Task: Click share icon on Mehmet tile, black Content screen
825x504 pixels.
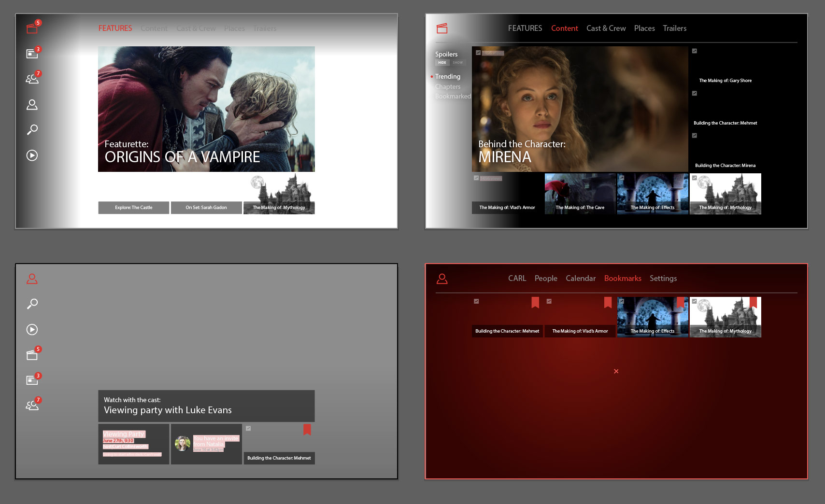Action: [x=695, y=93]
